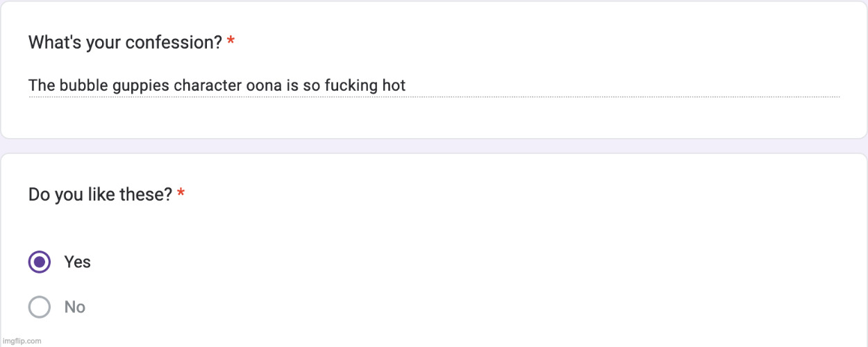Place cursor after "hot" in the answer
The width and height of the screenshot is (868, 347).
[407, 86]
